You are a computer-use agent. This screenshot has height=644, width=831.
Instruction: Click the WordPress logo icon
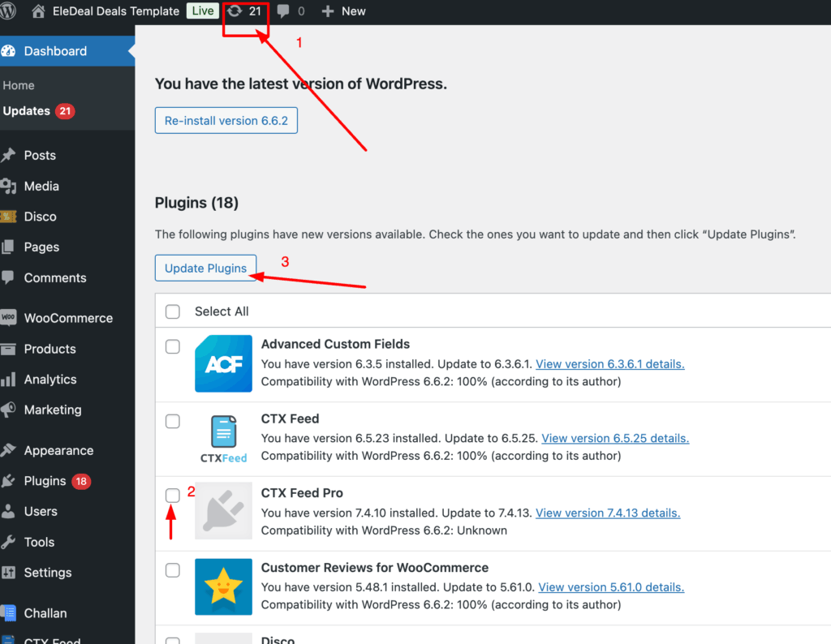pyautogui.click(x=7, y=11)
